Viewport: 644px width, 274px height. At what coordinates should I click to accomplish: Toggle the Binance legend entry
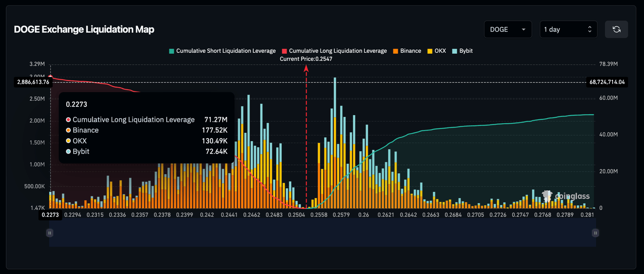(x=407, y=51)
